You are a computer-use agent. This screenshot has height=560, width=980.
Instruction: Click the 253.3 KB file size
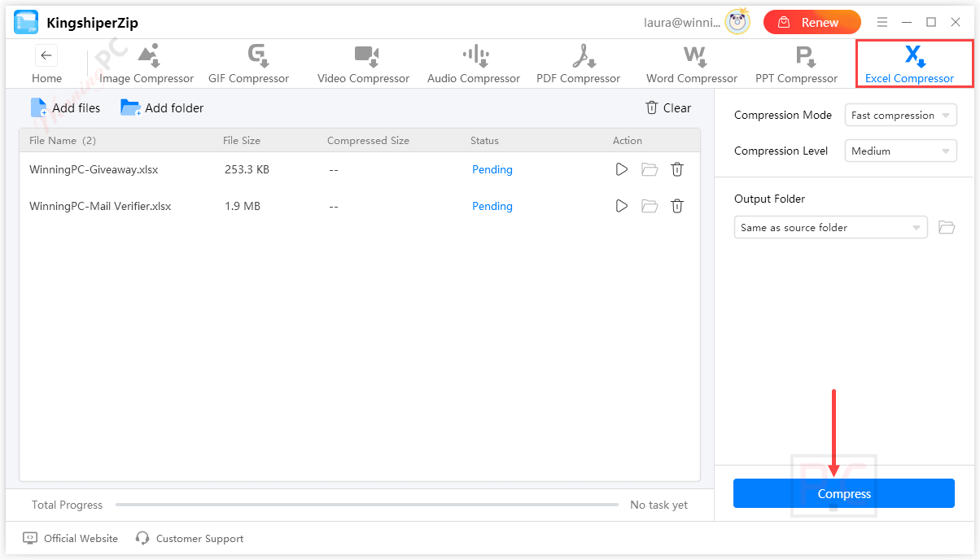tap(247, 169)
